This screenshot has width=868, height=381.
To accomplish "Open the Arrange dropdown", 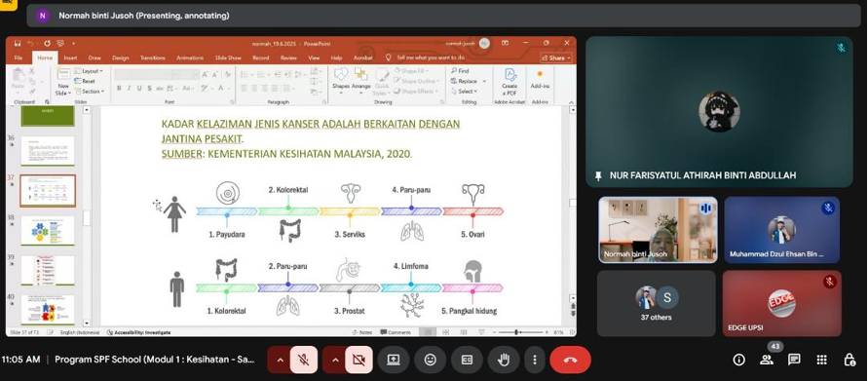I will (360, 81).
